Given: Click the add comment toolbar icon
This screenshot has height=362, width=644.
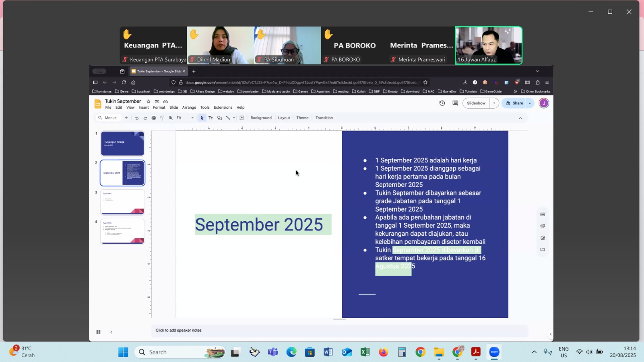Looking at the screenshot, I should pyautogui.click(x=242, y=118).
